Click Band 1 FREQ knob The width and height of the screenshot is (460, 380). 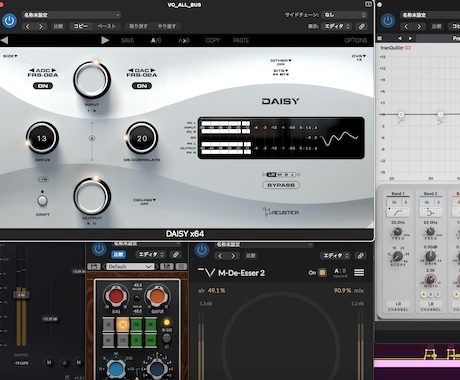click(x=398, y=231)
